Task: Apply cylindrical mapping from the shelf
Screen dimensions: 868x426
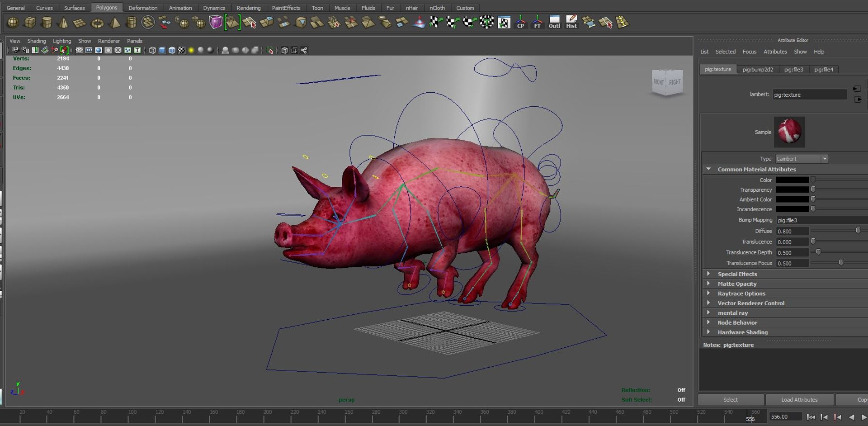Action: (x=453, y=22)
